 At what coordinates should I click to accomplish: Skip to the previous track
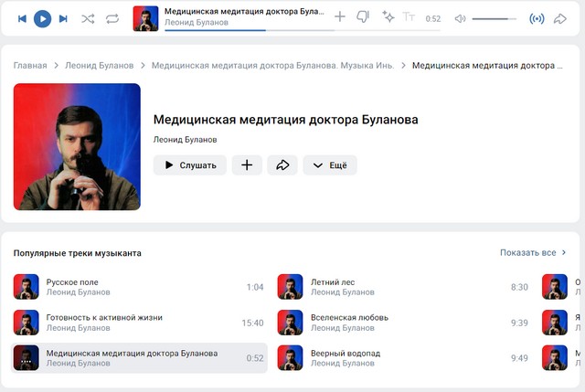22,18
